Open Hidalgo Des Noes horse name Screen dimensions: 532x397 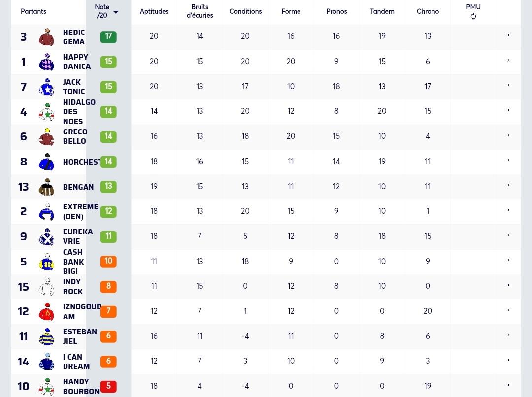(79, 112)
